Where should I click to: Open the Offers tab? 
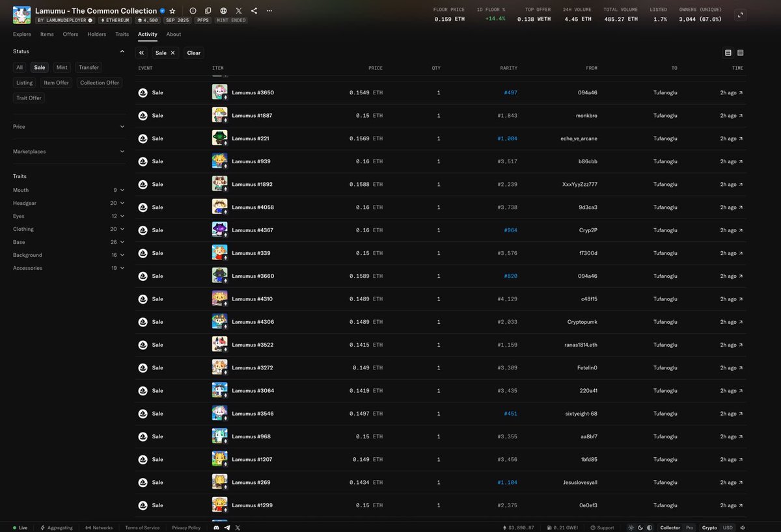pos(70,34)
